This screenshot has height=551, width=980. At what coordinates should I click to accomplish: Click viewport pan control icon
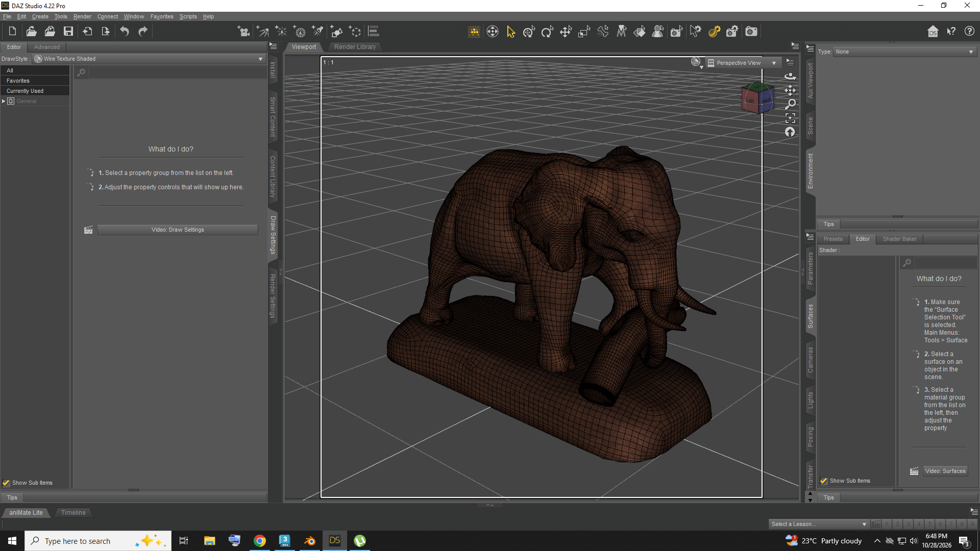[790, 90]
